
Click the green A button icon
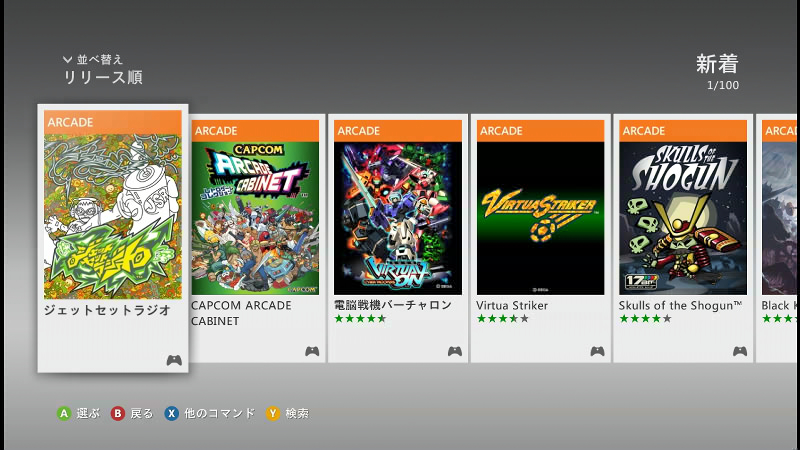[64, 413]
